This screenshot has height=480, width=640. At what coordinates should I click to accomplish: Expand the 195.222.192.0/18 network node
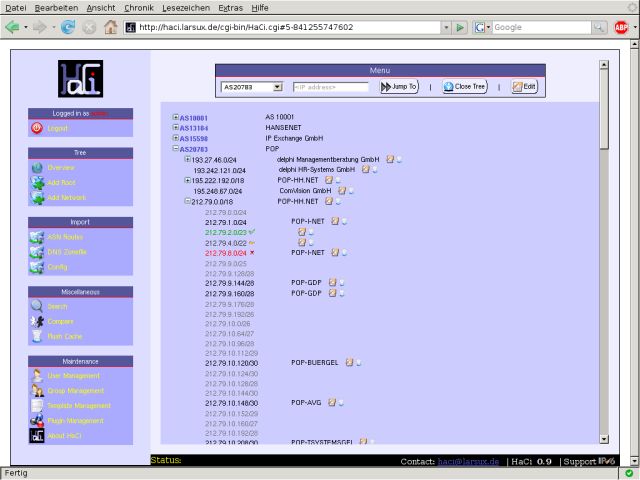click(188, 180)
